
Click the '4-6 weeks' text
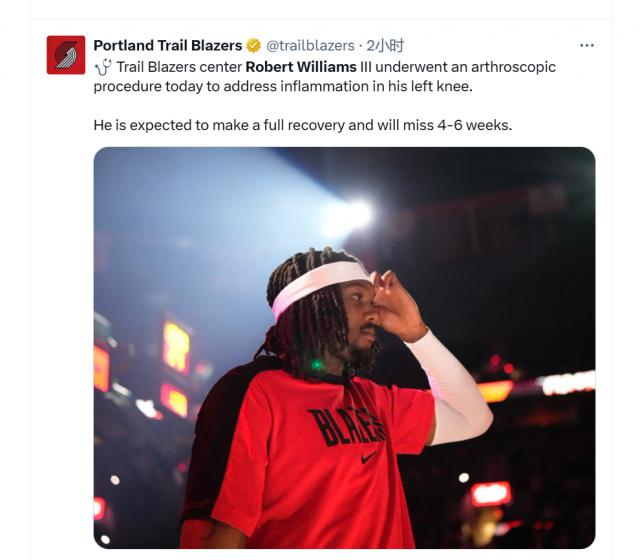tap(474, 125)
